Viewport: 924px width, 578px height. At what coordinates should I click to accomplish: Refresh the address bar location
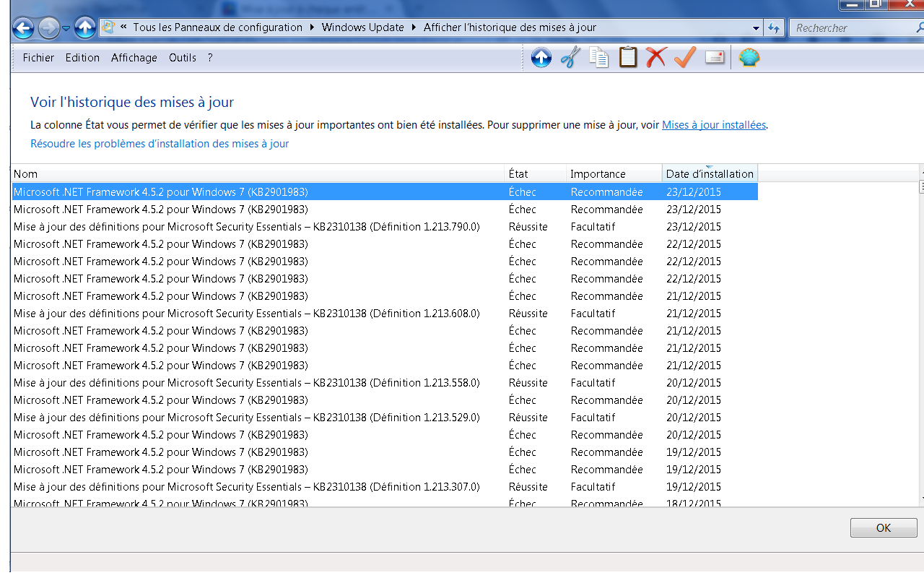tap(774, 28)
